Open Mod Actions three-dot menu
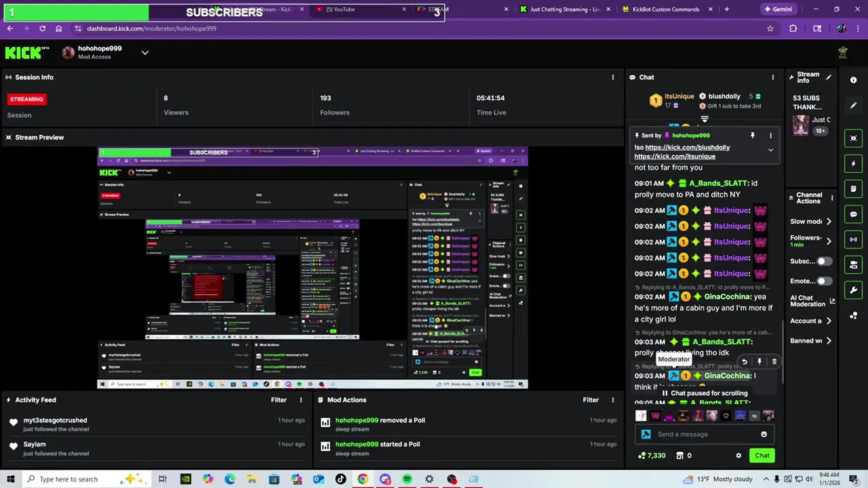The height and width of the screenshot is (488, 868). click(612, 400)
